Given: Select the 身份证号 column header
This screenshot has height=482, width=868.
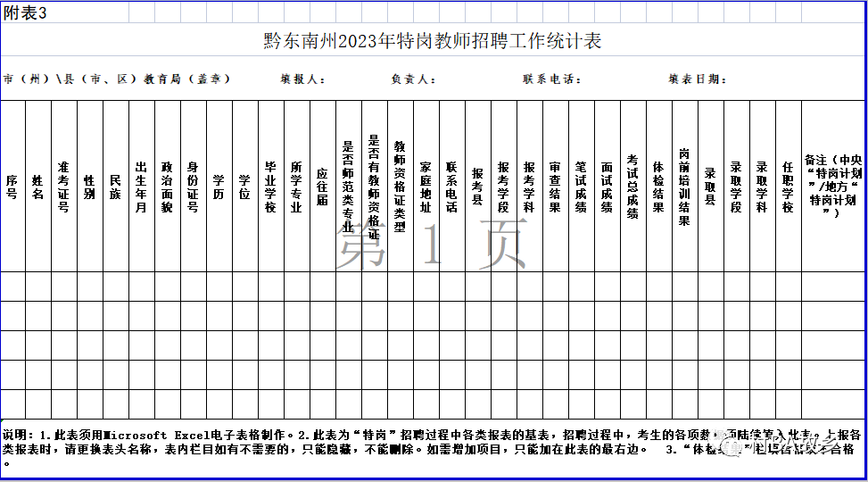Looking at the screenshot, I should tap(194, 187).
